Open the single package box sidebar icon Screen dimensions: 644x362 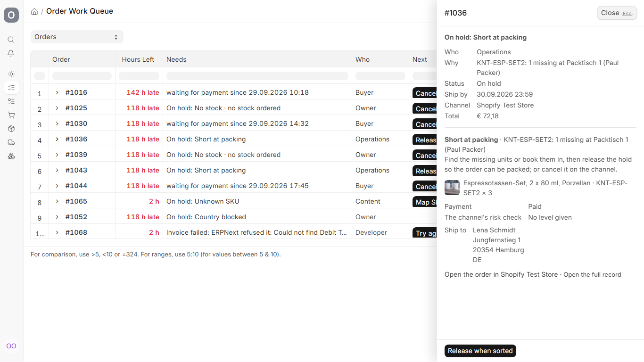pos(11,129)
